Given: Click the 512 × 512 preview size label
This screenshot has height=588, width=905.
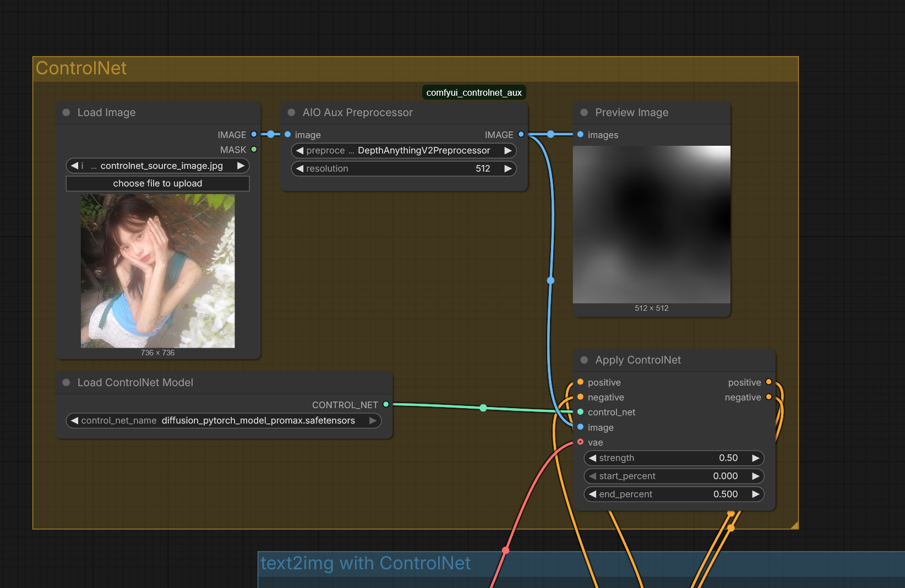Looking at the screenshot, I should click(x=652, y=308).
